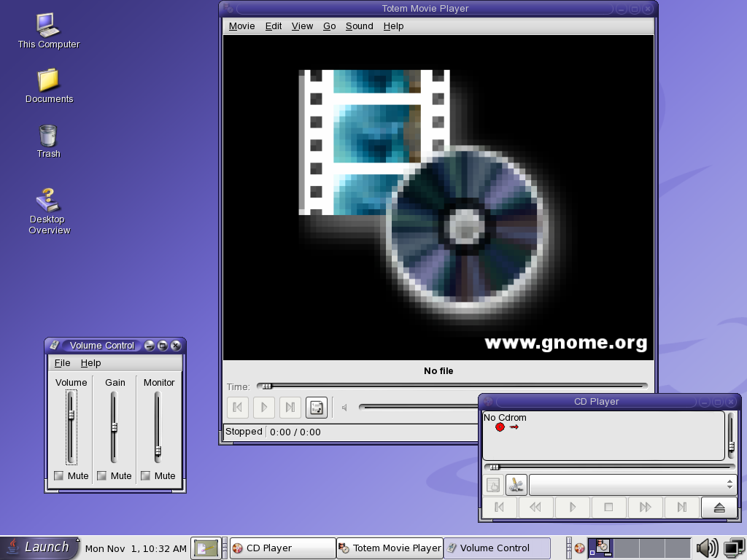Click the 'No file' title text

point(438,371)
